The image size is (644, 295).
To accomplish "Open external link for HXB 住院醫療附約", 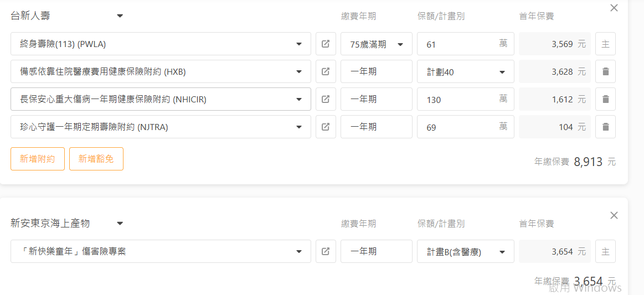I will tap(326, 71).
